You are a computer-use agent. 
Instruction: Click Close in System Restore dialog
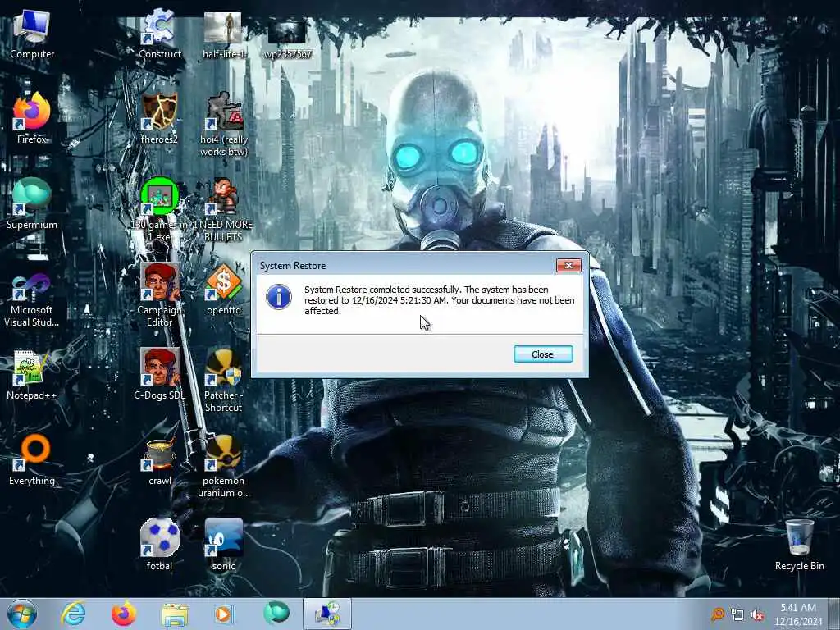[x=543, y=354]
